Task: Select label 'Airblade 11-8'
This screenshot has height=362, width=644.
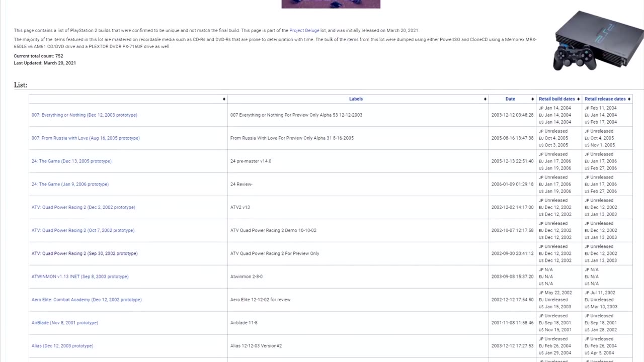Action: click(x=244, y=323)
